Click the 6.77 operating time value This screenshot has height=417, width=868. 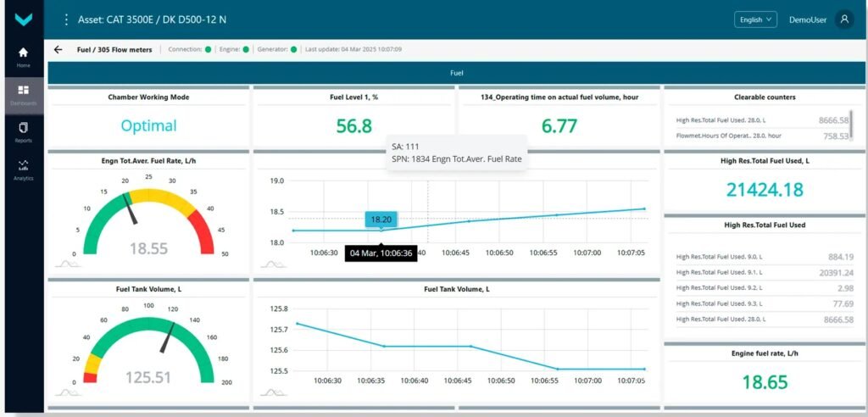click(x=559, y=125)
